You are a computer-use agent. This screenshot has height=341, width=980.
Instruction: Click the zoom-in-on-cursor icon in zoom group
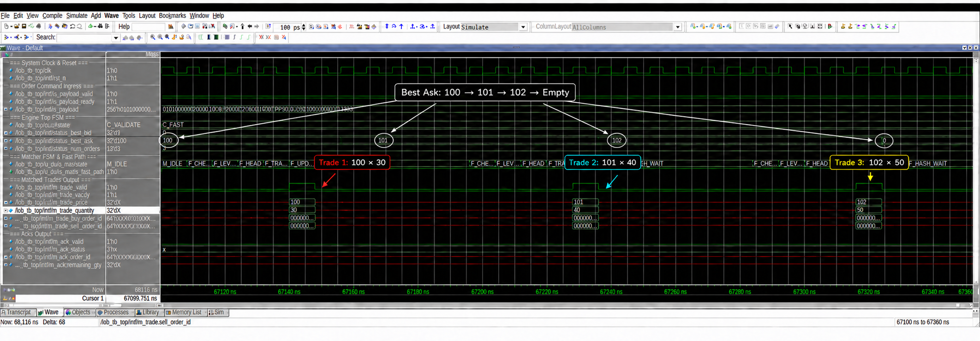[174, 37]
